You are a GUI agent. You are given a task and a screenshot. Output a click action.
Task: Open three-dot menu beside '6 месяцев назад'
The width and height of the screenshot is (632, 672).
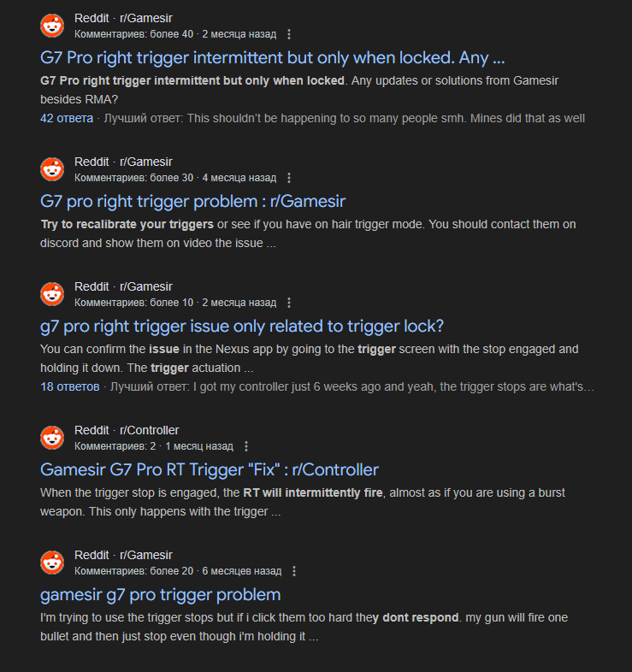click(x=294, y=571)
